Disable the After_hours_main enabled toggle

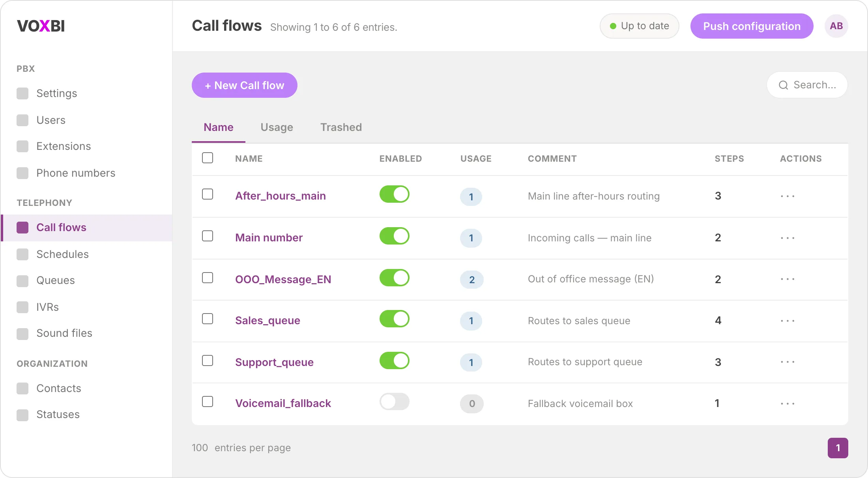(x=395, y=194)
